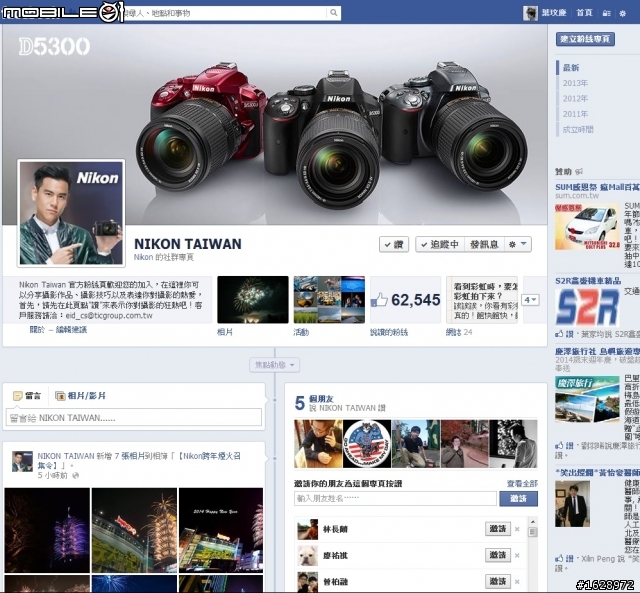Open the SUM感恩祭 ad title link
This screenshot has width=640, height=593.
[597, 187]
